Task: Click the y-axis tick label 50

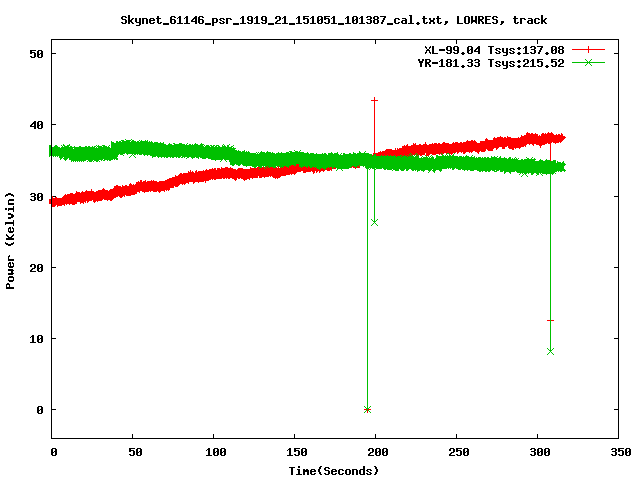Action: click(34, 54)
